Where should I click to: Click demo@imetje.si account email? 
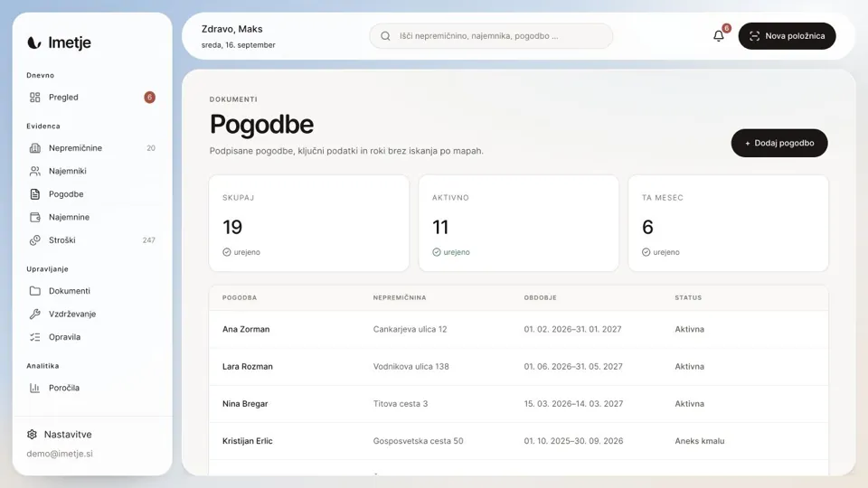60,454
